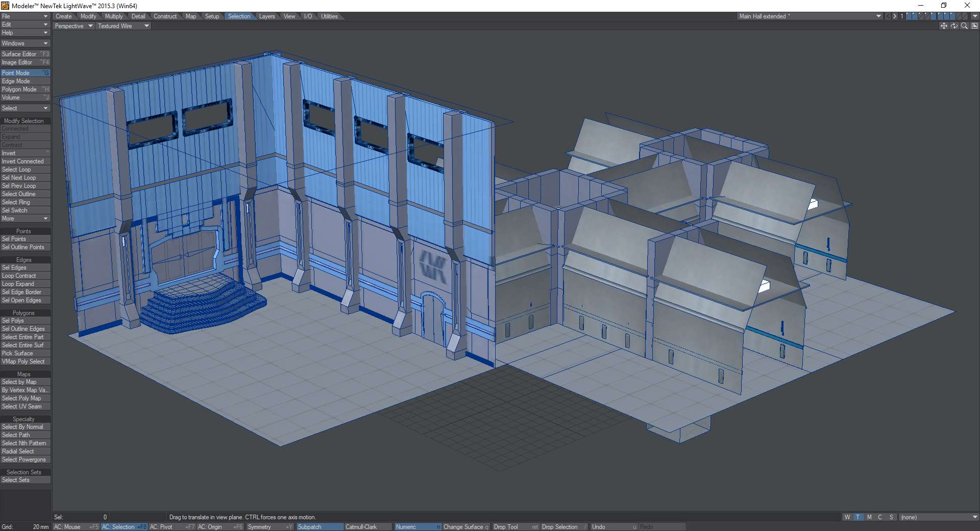Open the Construct tab
Image resolution: width=980 pixels, height=531 pixels.
[165, 16]
